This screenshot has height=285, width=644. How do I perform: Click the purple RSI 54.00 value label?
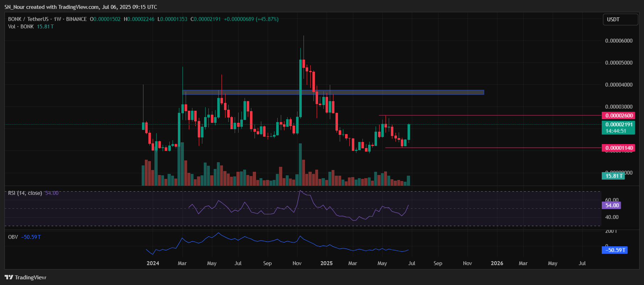click(611, 205)
